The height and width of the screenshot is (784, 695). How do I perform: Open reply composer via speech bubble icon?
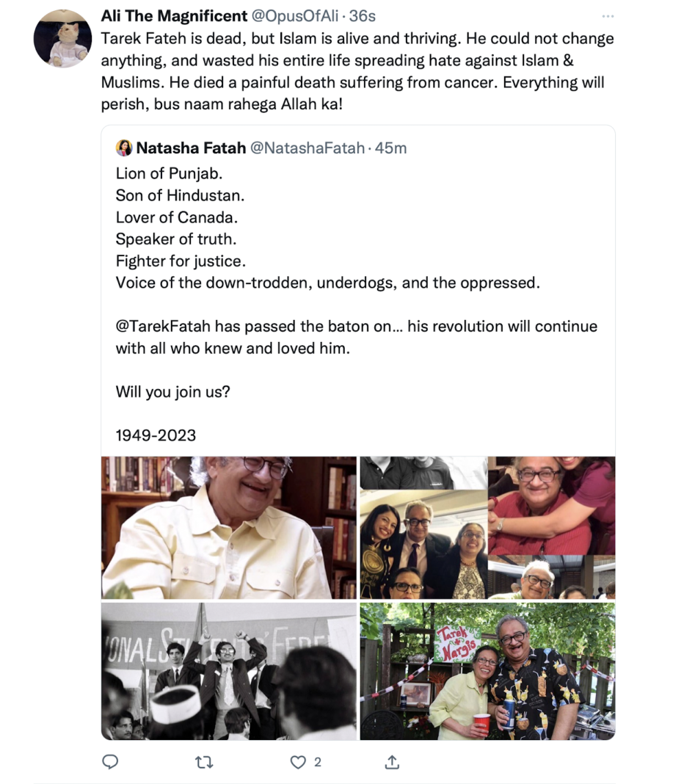[x=110, y=762]
